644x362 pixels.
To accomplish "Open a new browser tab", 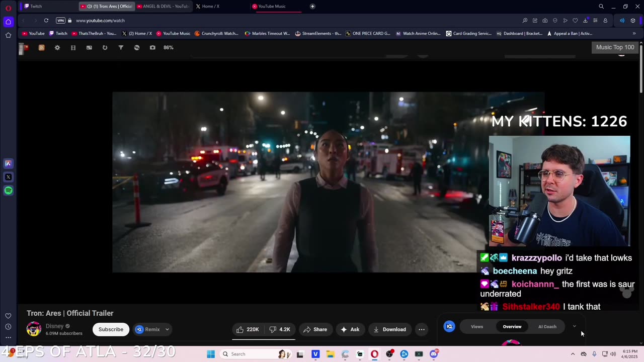I will pyautogui.click(x=312, y=7).
